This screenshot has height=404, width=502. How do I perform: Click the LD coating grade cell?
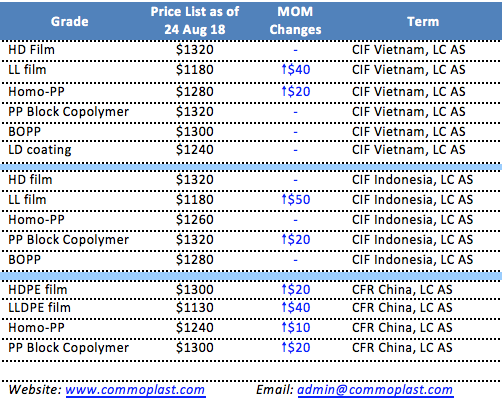(x=40, y=150)
